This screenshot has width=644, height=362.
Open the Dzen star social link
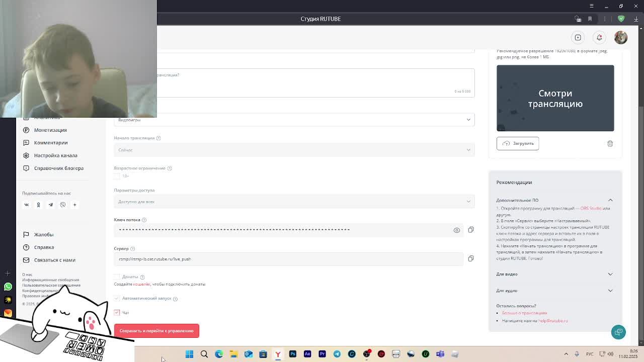tap(74, 205)
